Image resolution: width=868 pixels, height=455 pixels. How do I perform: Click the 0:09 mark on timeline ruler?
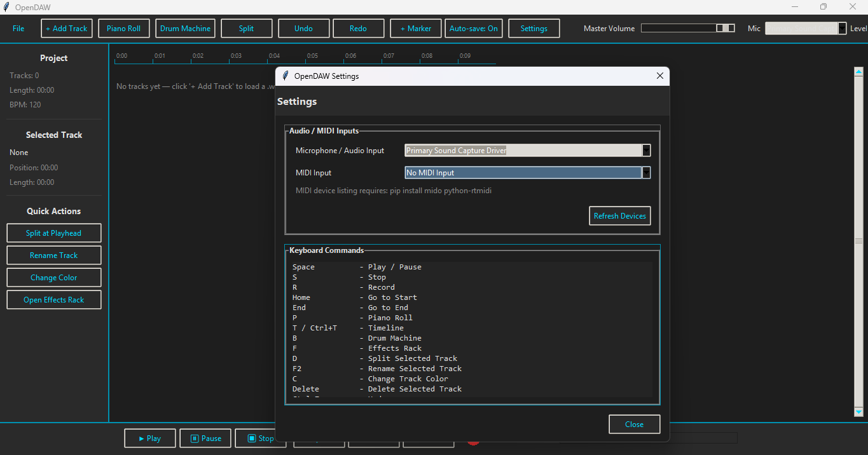[x=465, y=56]
